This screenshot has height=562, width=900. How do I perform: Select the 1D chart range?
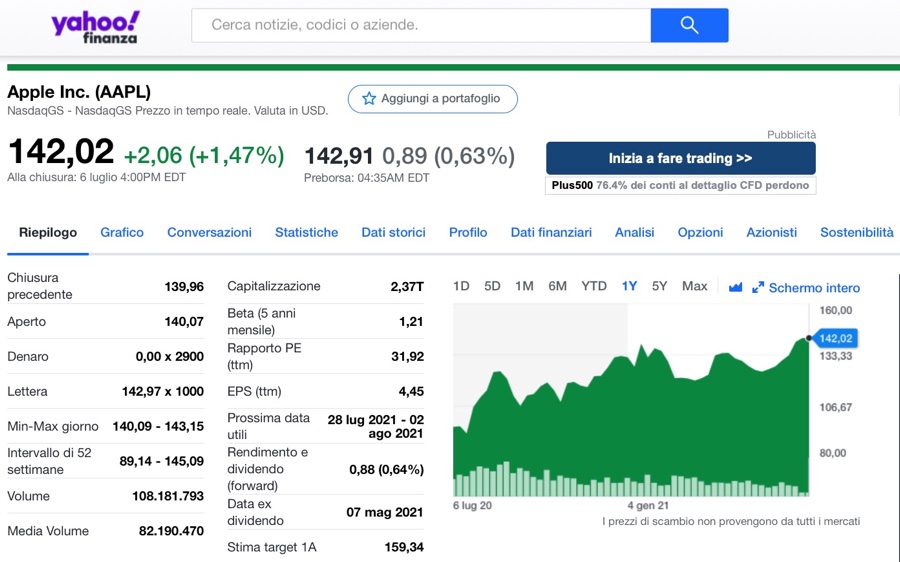point(461,286)
